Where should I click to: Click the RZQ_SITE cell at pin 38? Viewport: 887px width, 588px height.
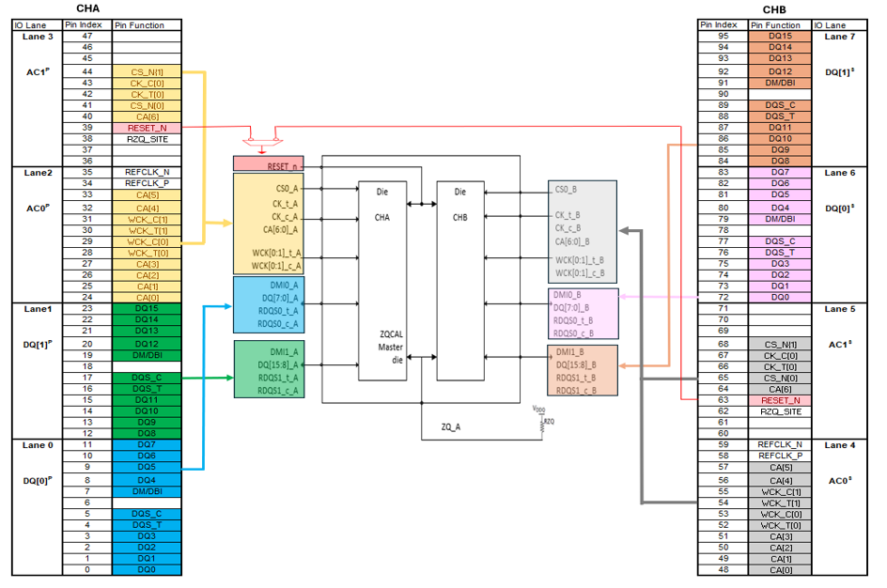tap(147, 139)
